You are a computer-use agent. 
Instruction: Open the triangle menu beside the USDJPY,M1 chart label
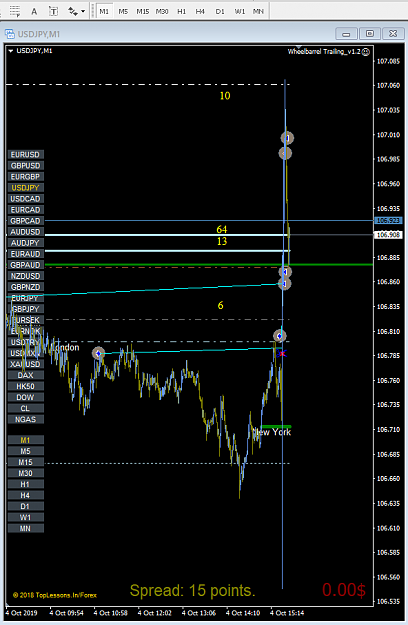click(x=11, y=51)
